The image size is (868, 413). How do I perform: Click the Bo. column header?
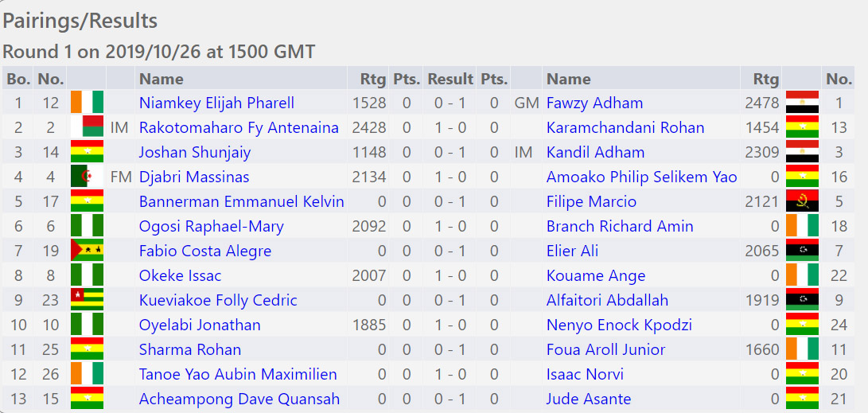(18, 79)
